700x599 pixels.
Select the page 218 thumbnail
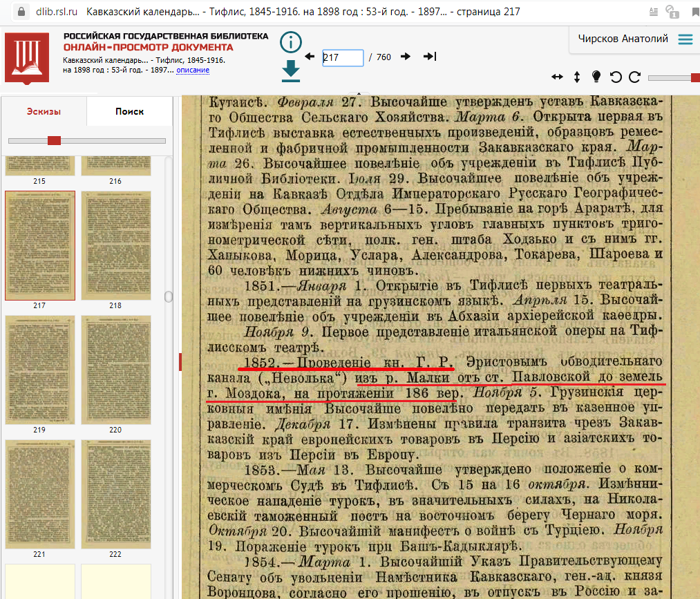point(116,245)
